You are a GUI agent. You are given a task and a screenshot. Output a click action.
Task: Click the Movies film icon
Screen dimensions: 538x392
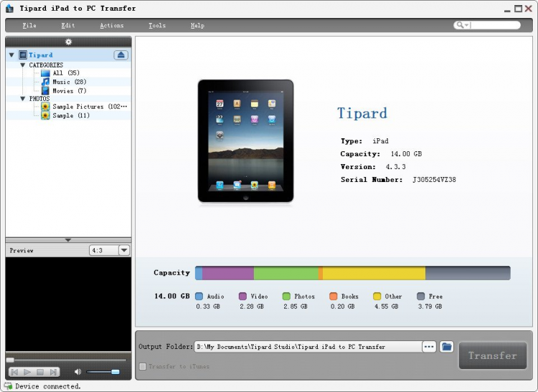pyautogui.click(x=45, y=91)
